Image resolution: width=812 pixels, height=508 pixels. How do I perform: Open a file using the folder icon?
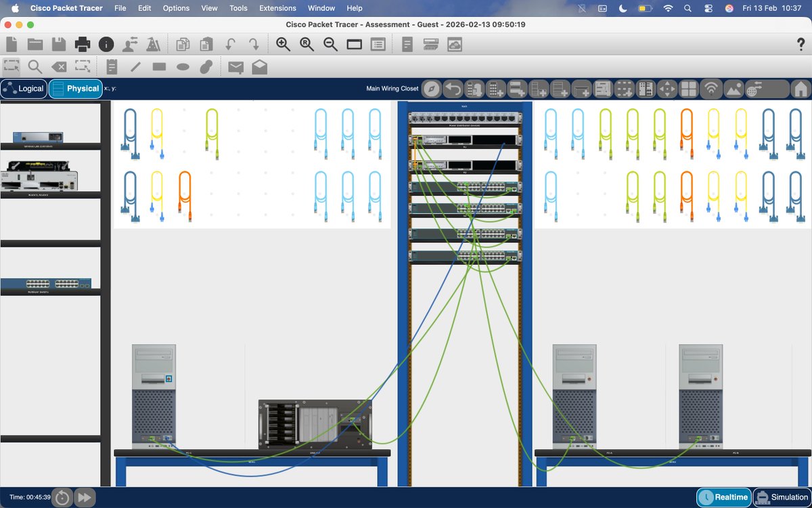(35, 45)
